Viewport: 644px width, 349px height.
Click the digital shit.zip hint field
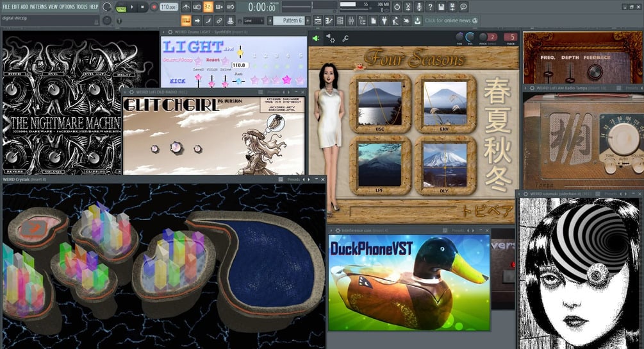tap(50, 21)
